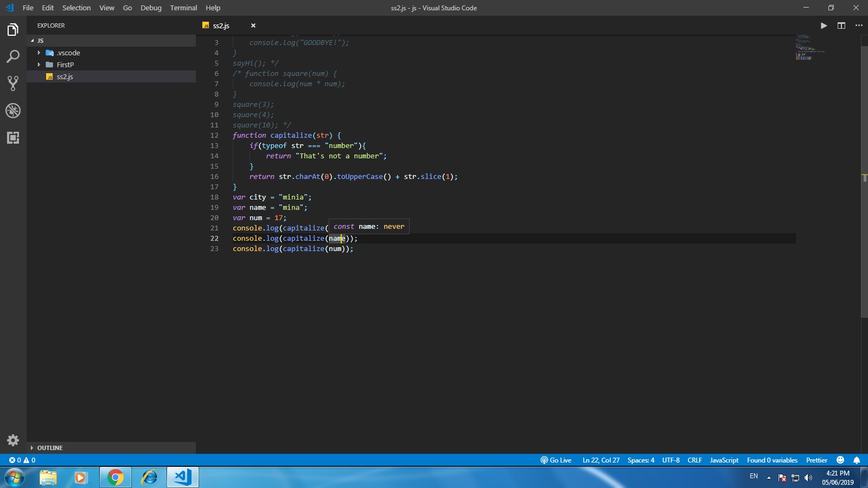Select JavaScript language mode
The height and width of the screenshot is (488, 868).
coord(724,460)
